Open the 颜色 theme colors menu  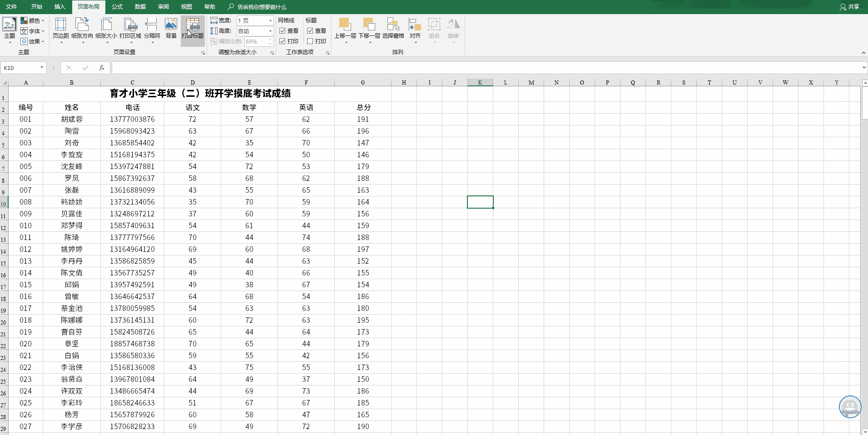point(33,20)
